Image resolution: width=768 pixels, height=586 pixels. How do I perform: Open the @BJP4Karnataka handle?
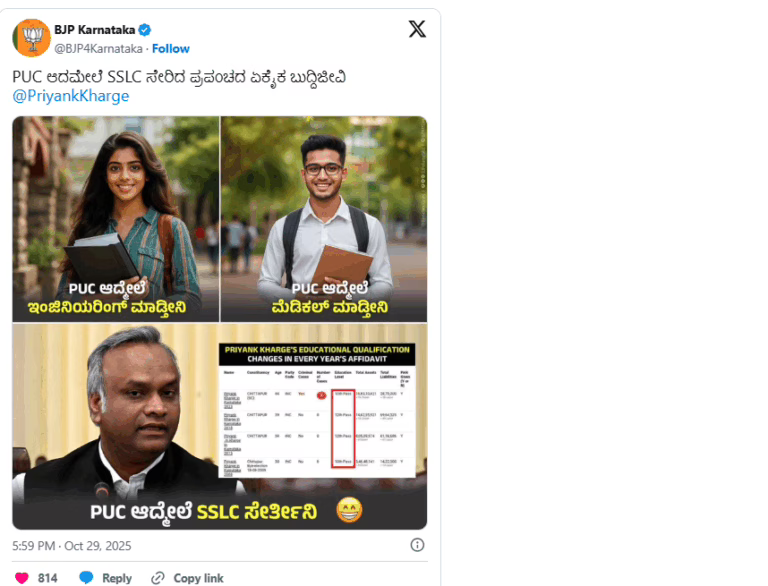(x=98, y=49)
